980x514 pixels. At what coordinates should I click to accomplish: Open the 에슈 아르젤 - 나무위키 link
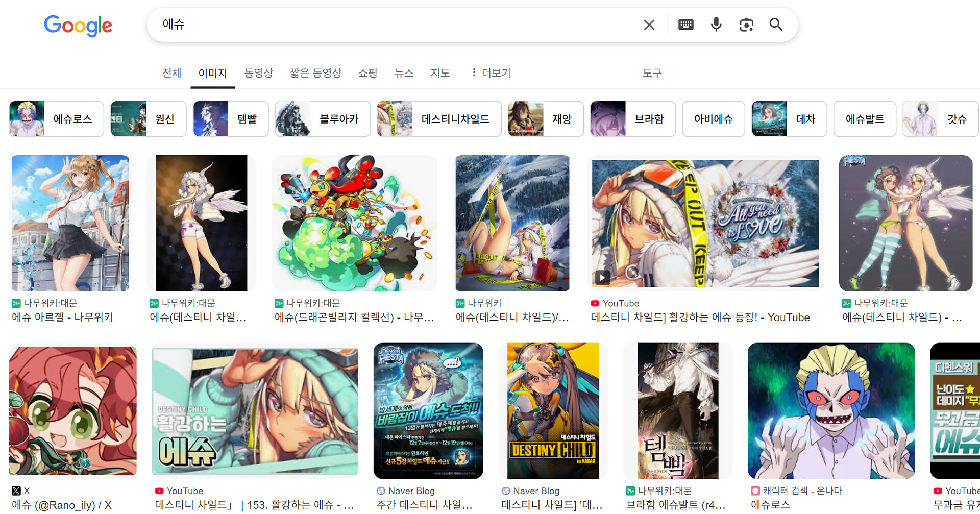[x=62, y=317]
